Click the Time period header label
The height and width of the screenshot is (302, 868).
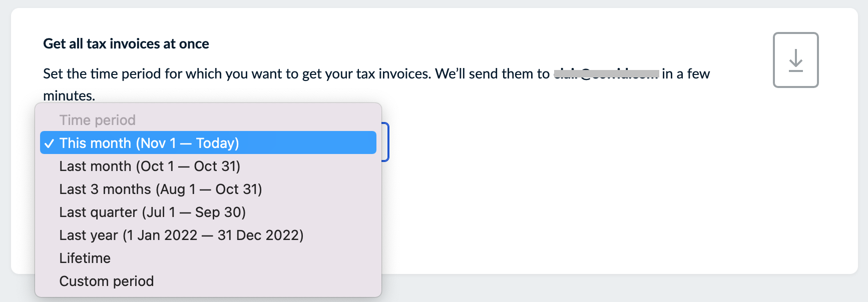(97, 119)
